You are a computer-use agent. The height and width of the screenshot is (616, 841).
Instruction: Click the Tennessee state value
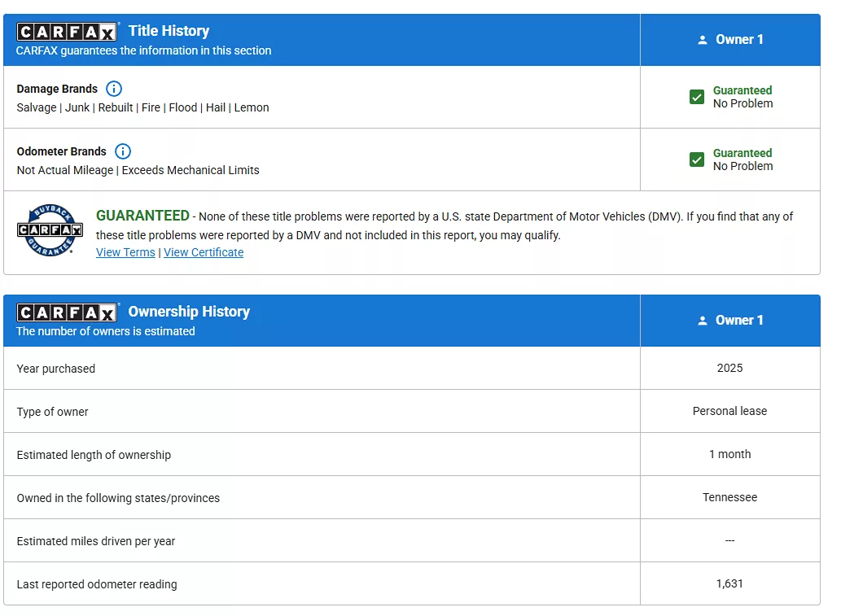729,497
